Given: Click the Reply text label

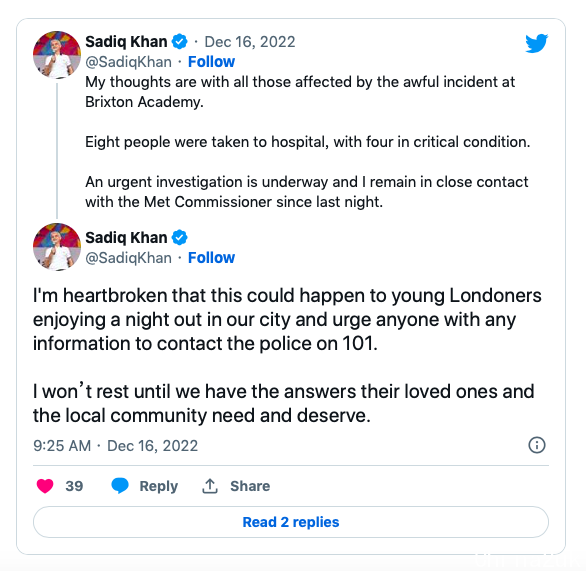Looking at the screenshot, I should click(x=158, y=486).
